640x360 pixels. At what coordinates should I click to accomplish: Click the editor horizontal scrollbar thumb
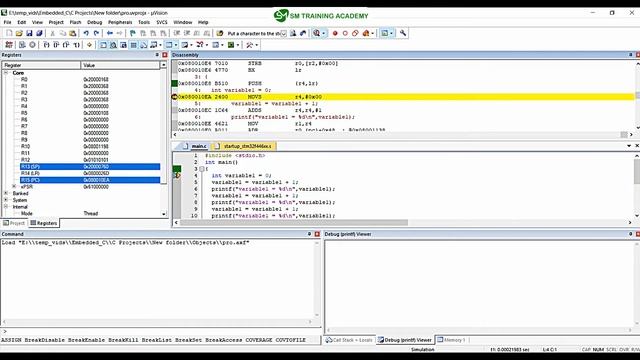294,222
